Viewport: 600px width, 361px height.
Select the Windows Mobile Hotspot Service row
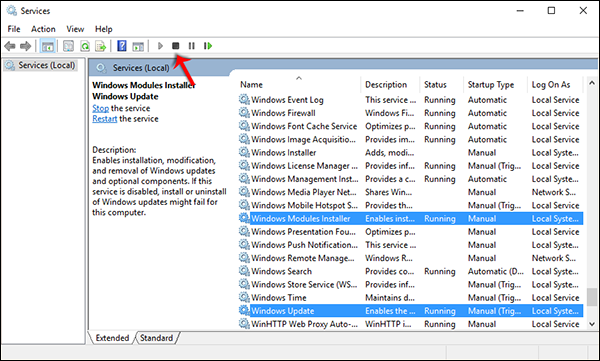411,205
